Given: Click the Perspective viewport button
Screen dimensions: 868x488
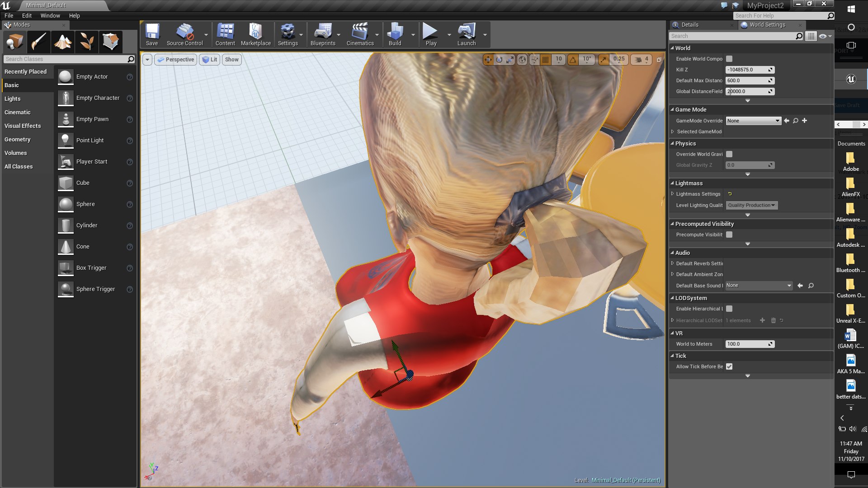Looking at the screenshot, I should click(176, 60).
